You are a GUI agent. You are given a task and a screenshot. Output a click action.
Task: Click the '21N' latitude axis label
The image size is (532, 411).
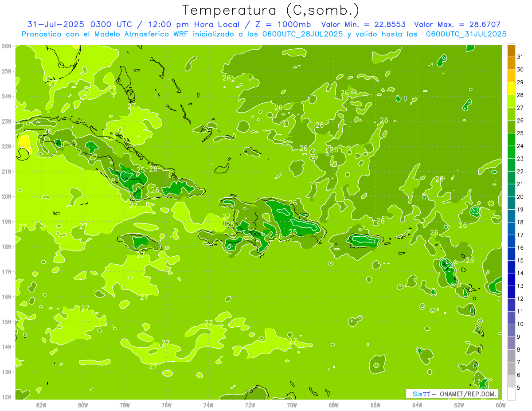click(6, 171)
